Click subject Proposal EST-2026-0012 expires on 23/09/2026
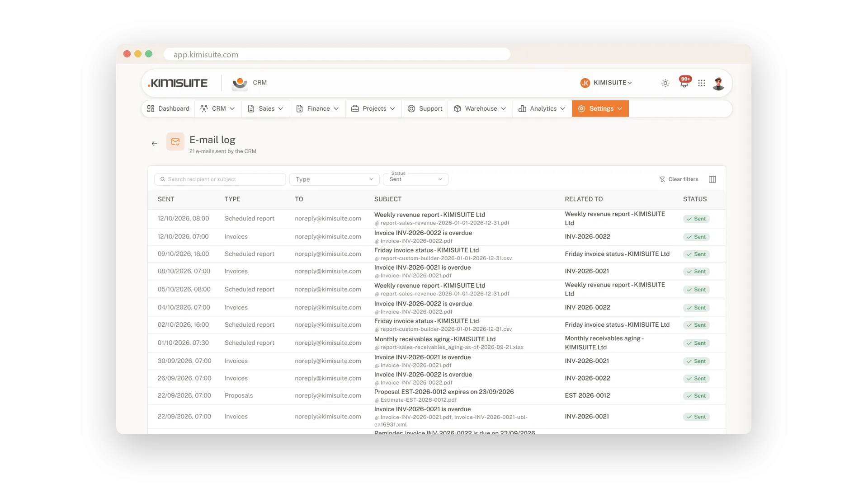The height and width of the screenshot is (488, 868). click(x=444, y=392)
